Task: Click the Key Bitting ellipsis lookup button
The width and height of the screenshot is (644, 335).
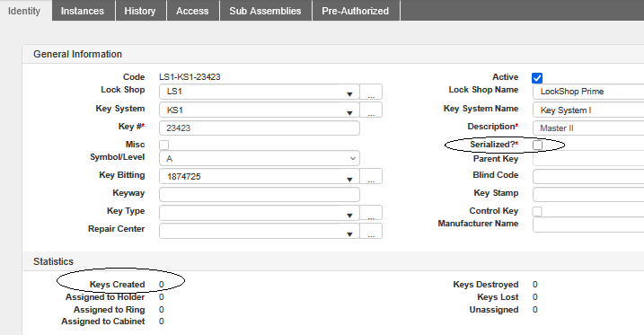Action: coord(371,177)
